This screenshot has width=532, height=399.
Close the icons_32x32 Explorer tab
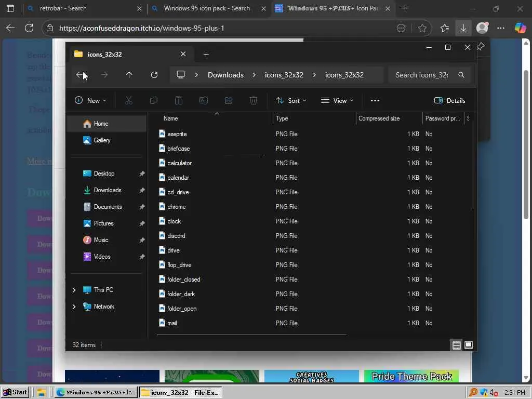point(183,54)
